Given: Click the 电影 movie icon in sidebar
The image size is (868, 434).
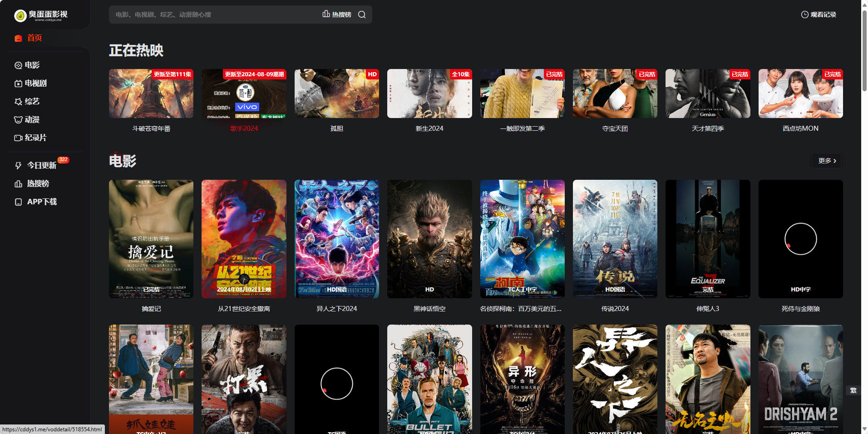Looking at the screenshot, I should click(x=18, y=65).
